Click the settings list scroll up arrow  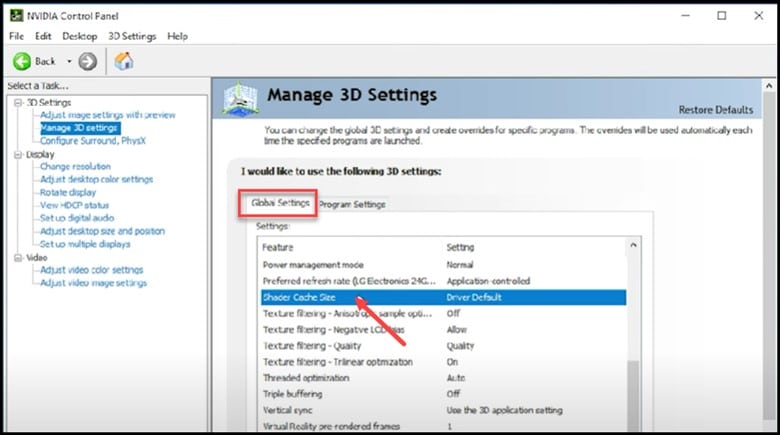[x=633, y=245]
